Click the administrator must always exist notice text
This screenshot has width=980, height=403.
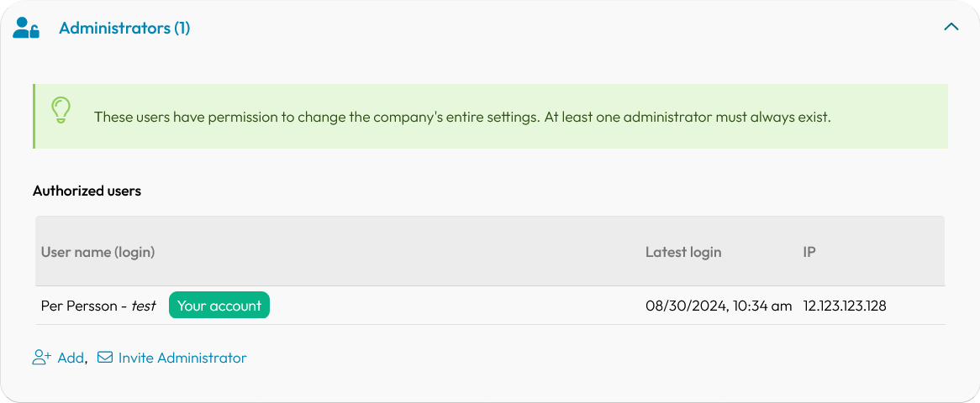(688, 117)
